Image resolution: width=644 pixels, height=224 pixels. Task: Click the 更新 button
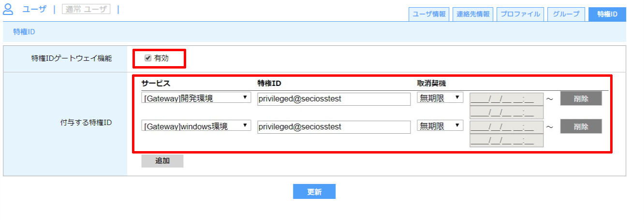point(314,192)
